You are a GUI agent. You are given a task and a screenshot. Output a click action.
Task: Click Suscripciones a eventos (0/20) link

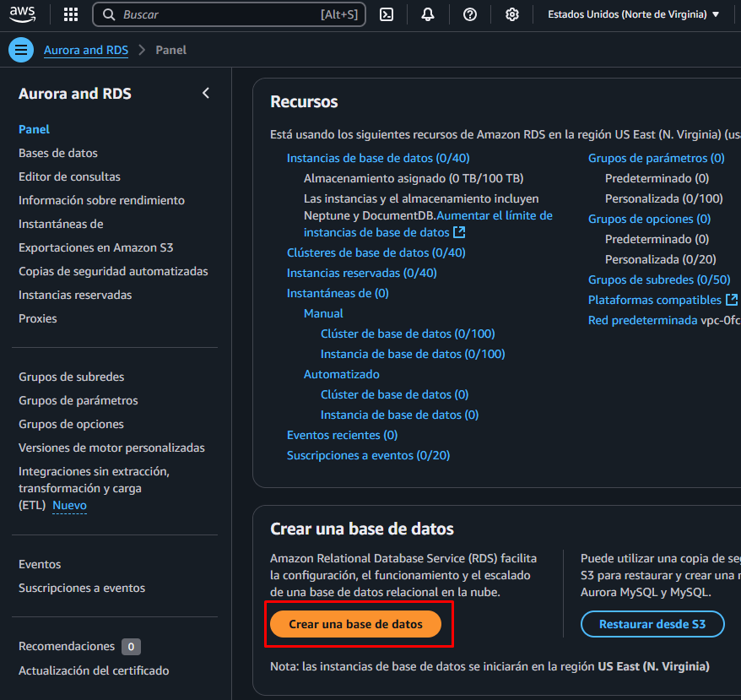click(369, 455)
